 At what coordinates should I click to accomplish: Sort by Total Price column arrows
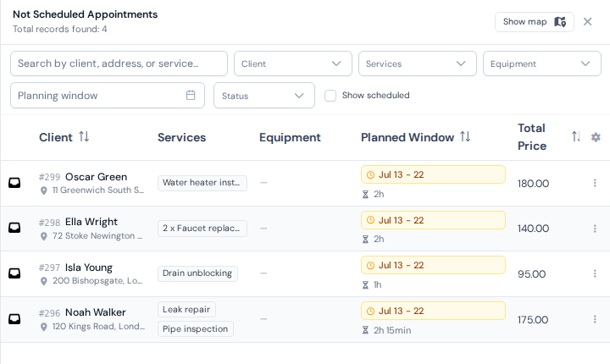576,136
